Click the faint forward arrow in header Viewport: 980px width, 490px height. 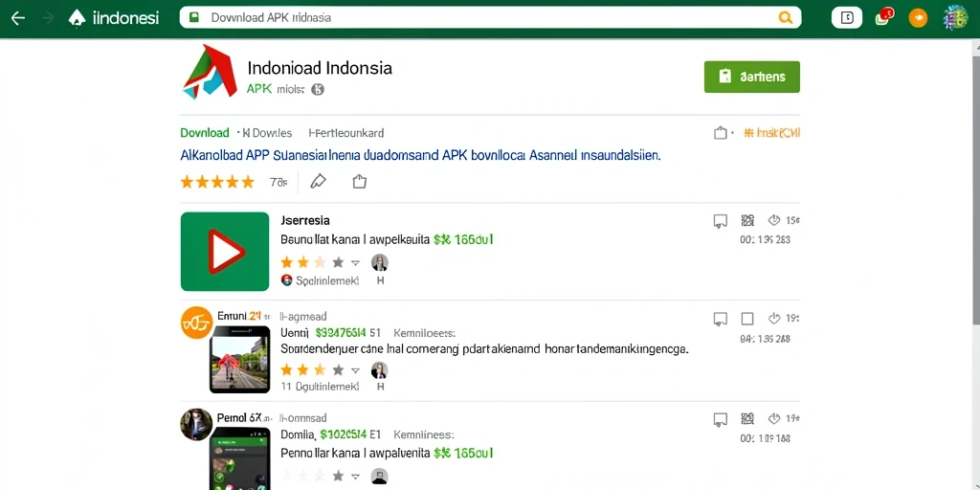48,18
